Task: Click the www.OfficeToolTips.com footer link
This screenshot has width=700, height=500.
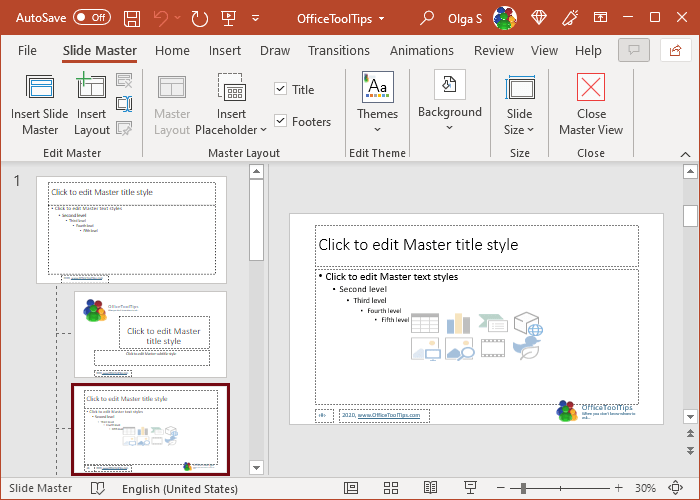Action: 389,415
